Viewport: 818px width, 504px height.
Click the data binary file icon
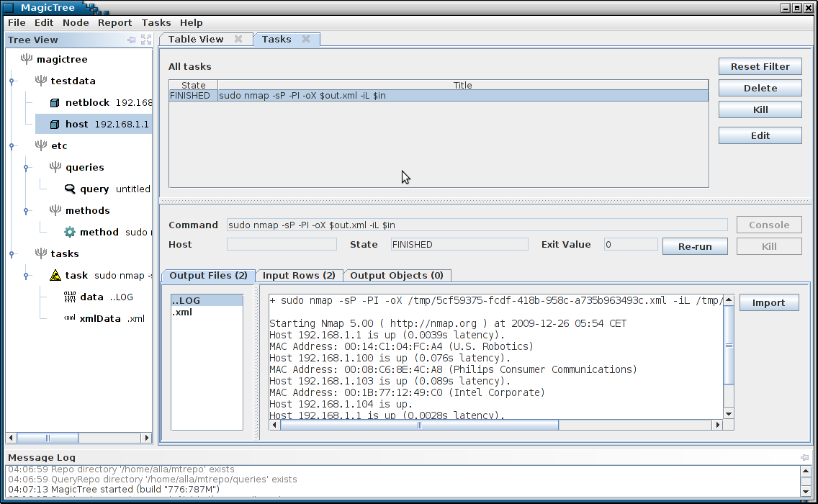[70, 297]
